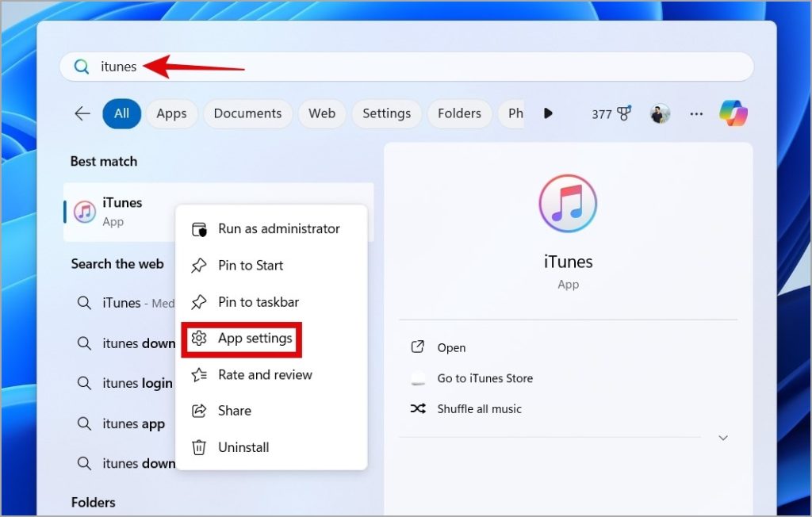Show more filters with the play arrow
The height and width of the screenshot is (517, 812).
(548, 113)
